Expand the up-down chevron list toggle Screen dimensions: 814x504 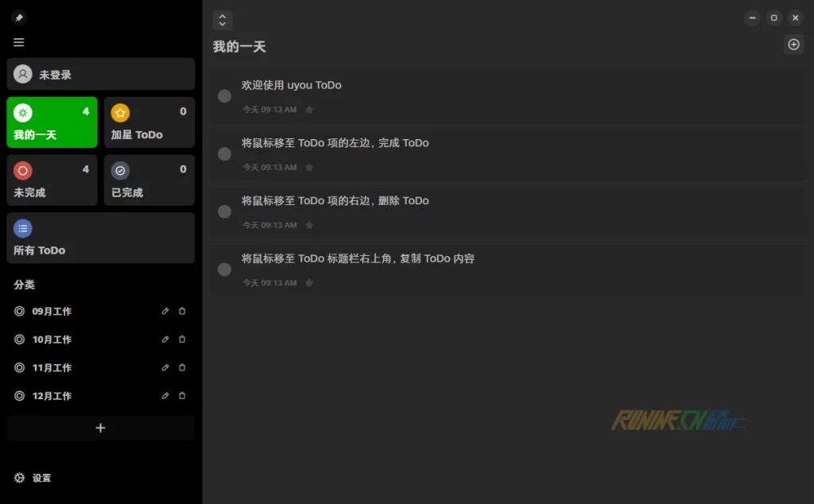coord(223,21)
